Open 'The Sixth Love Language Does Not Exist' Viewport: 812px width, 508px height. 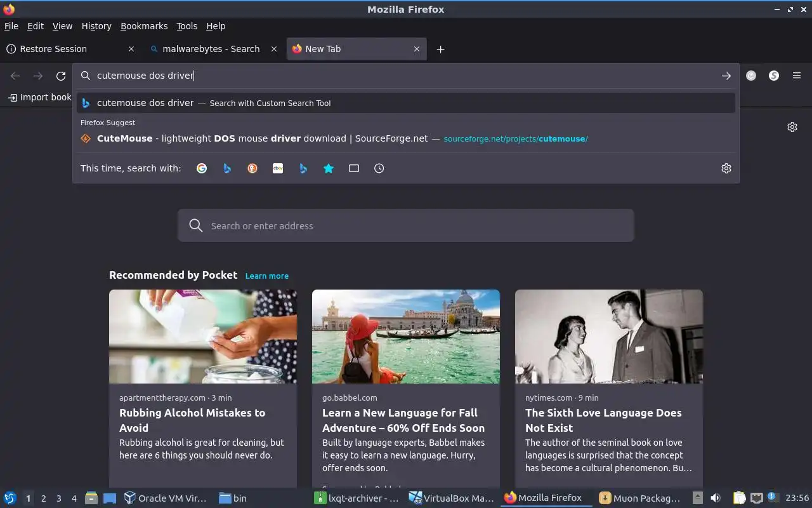(x=603, y=420)
